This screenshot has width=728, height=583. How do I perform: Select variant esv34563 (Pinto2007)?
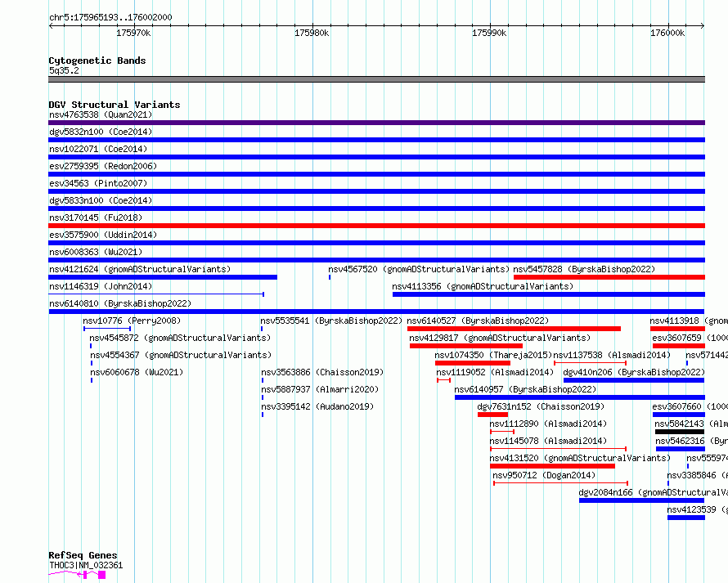pos(98,183)
